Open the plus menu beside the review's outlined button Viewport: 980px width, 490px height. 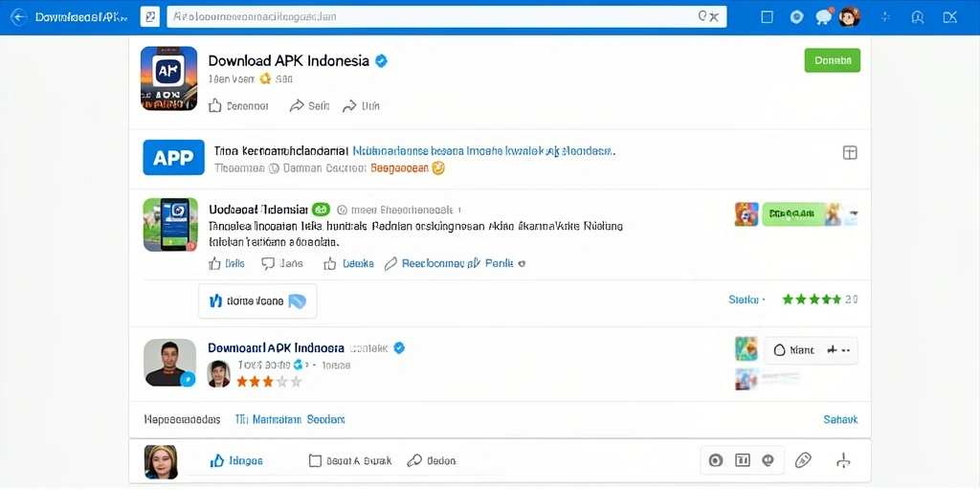(838, 350)
